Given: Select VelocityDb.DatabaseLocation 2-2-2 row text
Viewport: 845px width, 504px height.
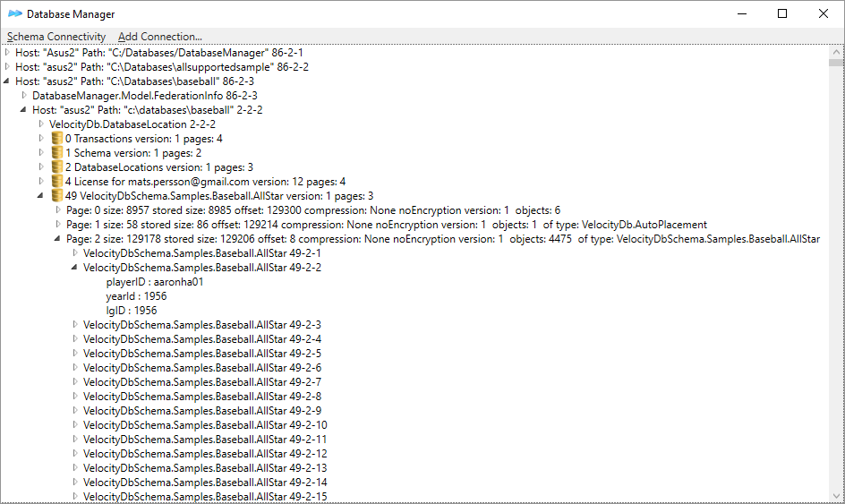Looking at the screenshot, I should point(132,124).
